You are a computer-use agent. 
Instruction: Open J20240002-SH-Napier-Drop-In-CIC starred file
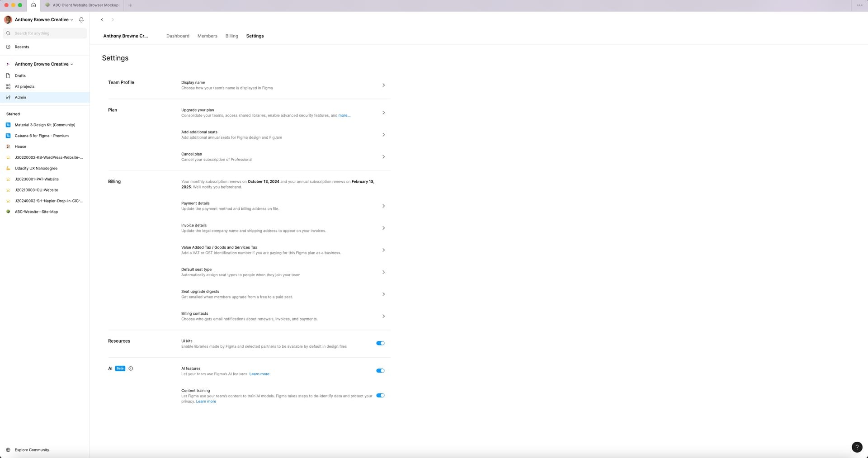click(45, 201)
